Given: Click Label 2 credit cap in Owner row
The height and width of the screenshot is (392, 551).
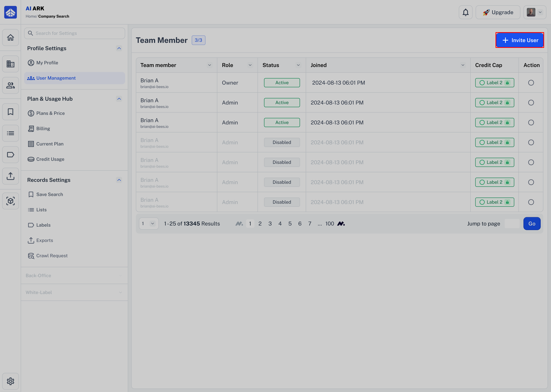Looking at the screenshot, I should (x=495, y=83).
